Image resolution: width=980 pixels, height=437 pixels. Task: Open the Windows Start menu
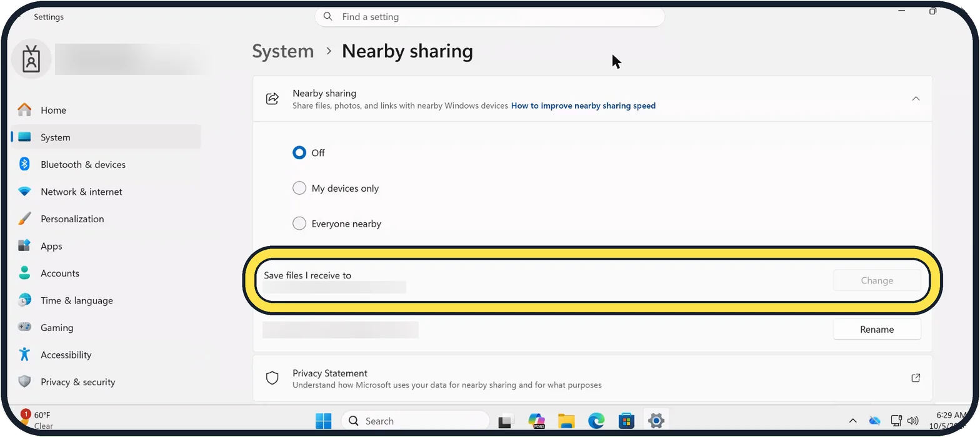point(324,421)
